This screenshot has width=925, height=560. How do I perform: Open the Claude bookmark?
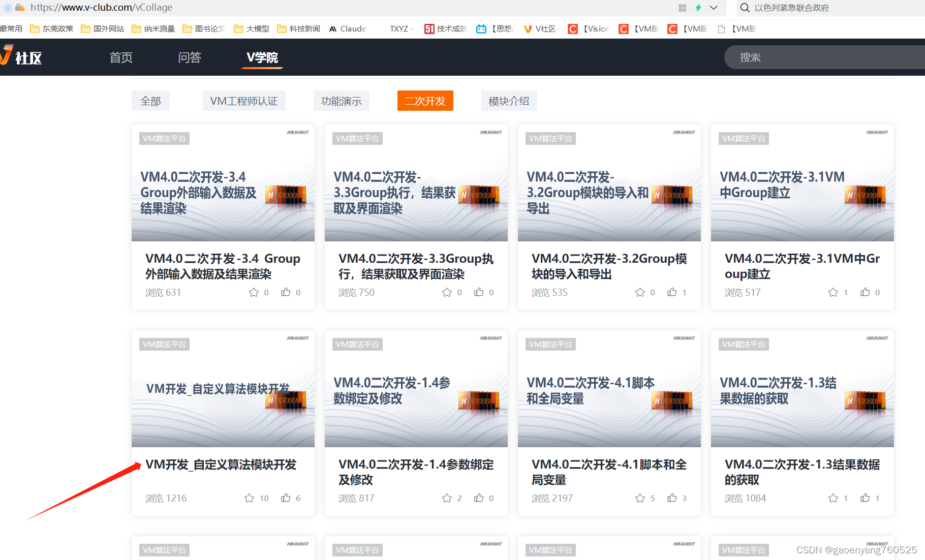tap(348, 29)
